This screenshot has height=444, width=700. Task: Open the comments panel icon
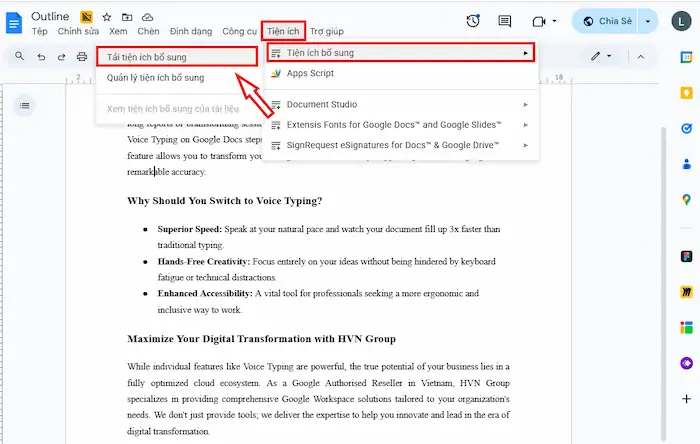pos(505,21)
